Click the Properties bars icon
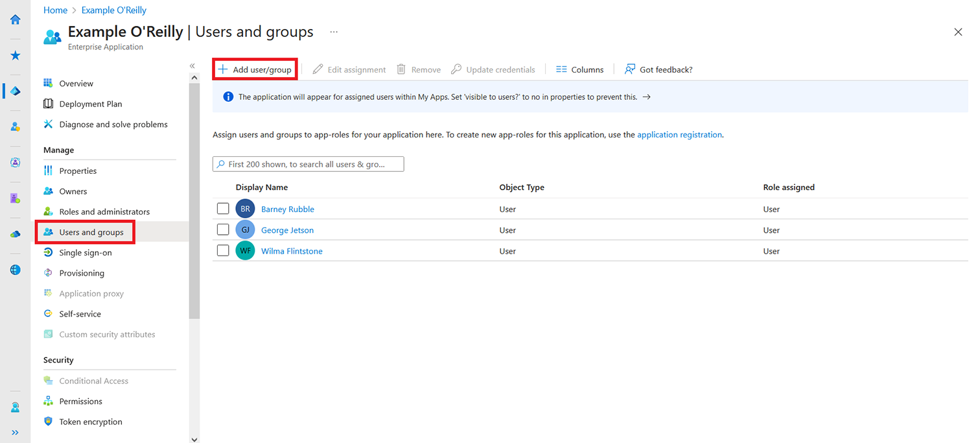Image resolution: width=980 pixels, height=443 pixels. pos(48,171)
